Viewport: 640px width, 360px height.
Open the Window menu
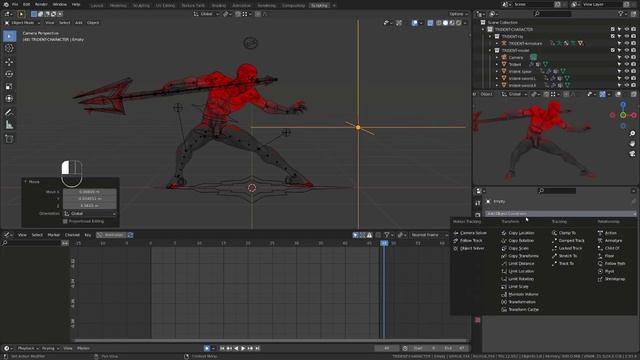[60, 4]
